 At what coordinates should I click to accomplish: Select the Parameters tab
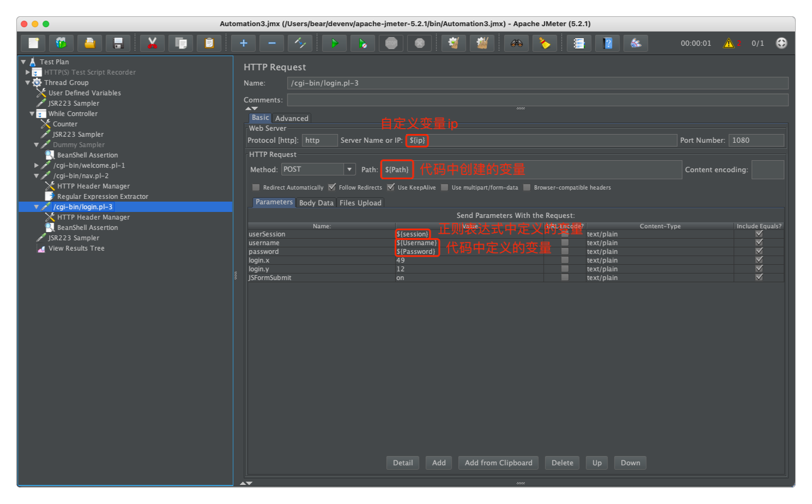tap(274, 202)
